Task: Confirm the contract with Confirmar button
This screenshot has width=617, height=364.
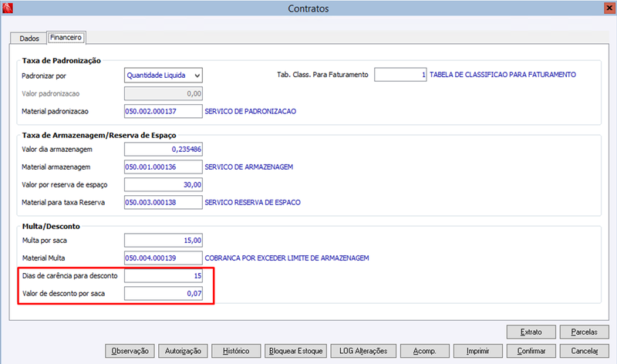Action: tap(531, 351)
